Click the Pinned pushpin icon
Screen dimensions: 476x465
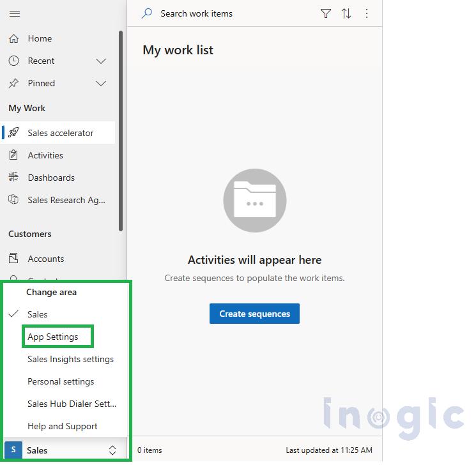point(13,83)
